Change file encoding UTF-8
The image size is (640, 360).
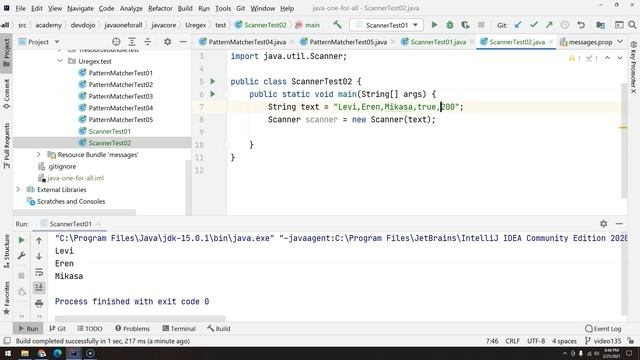coord(536,341)
